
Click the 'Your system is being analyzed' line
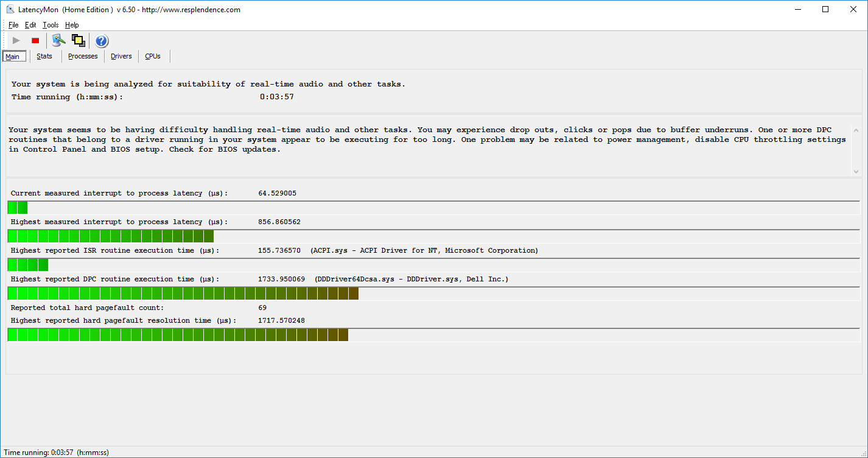point(208,84)
